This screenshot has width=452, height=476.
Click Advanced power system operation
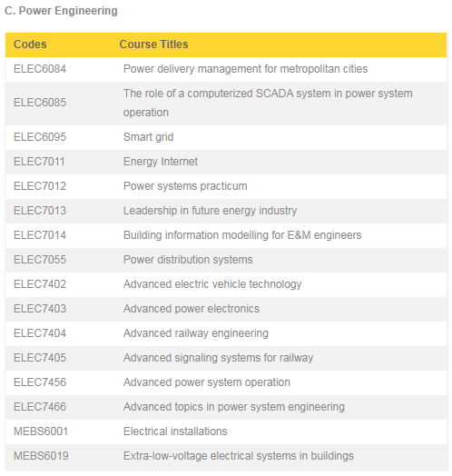point(207,382)
